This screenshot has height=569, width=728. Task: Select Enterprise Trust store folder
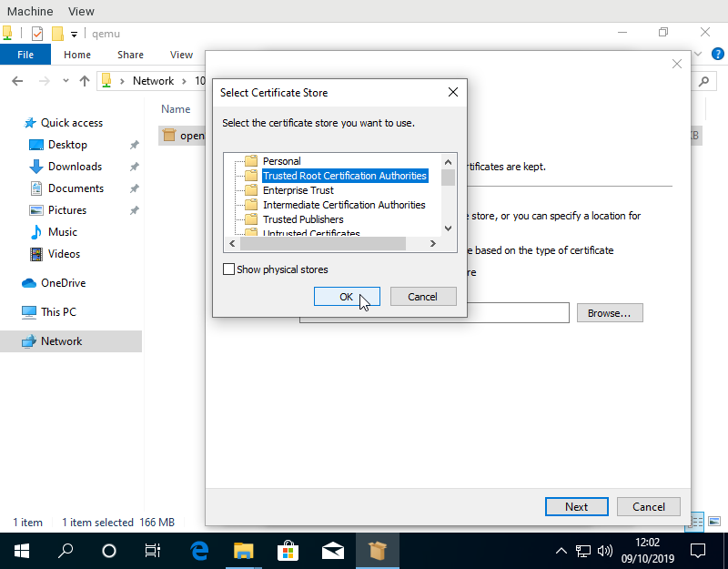point(298,190)
